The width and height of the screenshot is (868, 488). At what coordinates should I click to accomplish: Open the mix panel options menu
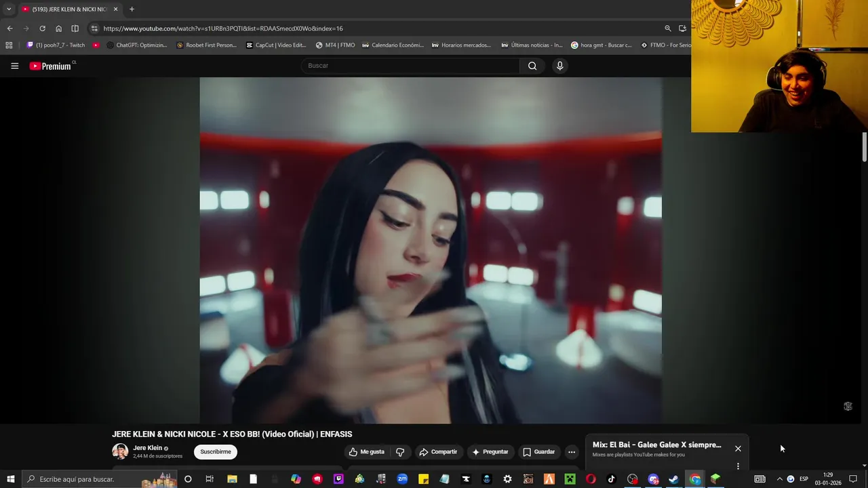click(738, 466)
